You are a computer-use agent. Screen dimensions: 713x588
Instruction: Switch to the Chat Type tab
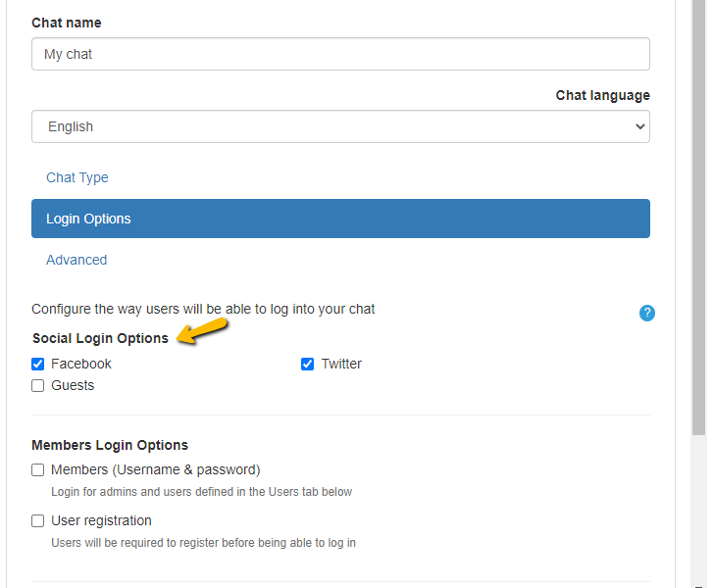click(77, 177)
